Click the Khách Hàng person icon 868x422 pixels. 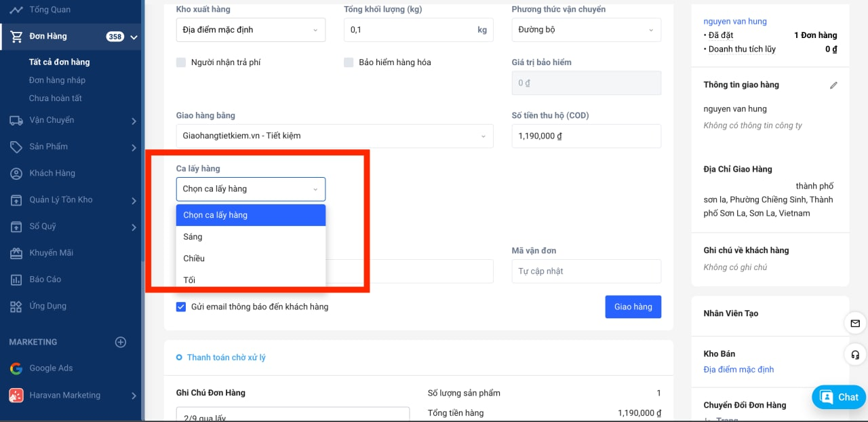tap(16, 174)
